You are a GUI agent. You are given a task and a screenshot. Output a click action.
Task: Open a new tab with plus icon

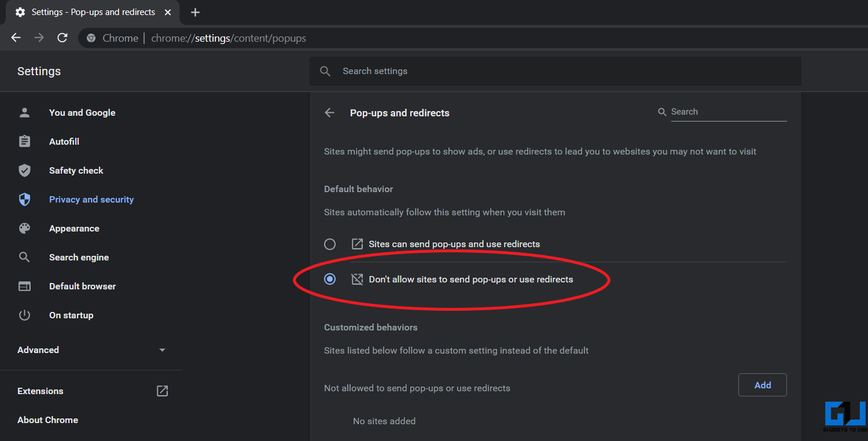tap(195, 12)
